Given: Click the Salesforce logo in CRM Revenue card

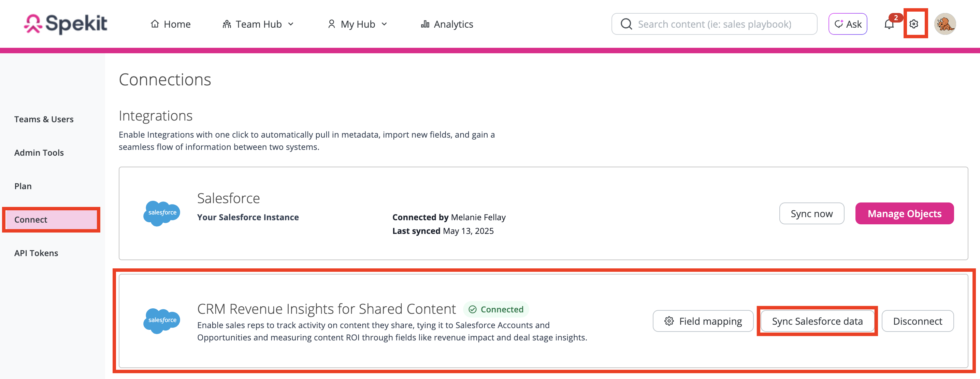Looking at the screenshot, I should (x=162, y=321).
